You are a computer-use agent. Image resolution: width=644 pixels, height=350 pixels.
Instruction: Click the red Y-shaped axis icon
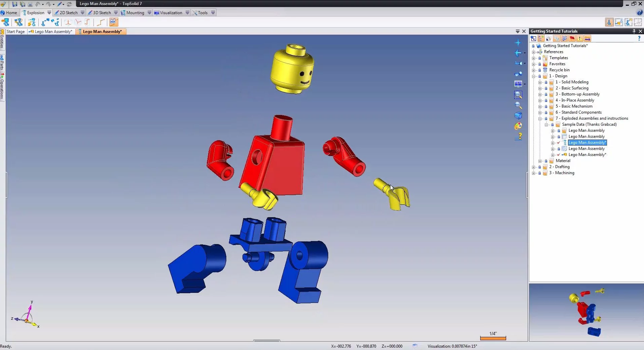point(78,22)
